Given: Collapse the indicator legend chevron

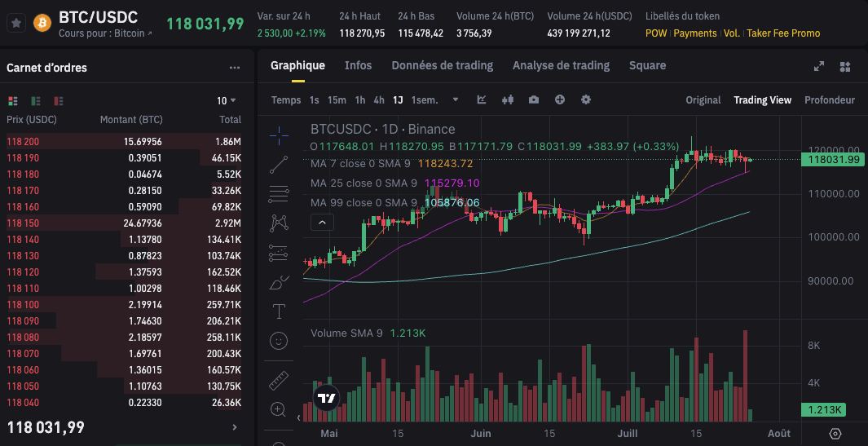Looking at the screenshot, I should pyautogui.click(x=322, y=223).
